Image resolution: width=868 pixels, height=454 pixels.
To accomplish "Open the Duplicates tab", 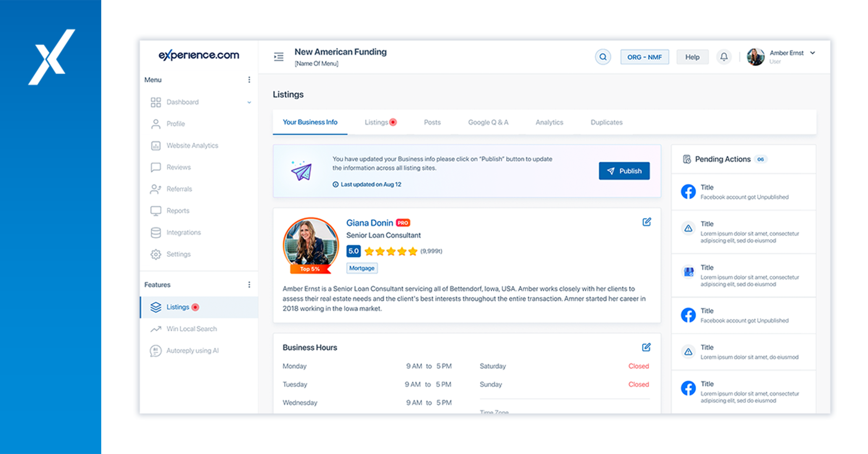I will point(606,122).
